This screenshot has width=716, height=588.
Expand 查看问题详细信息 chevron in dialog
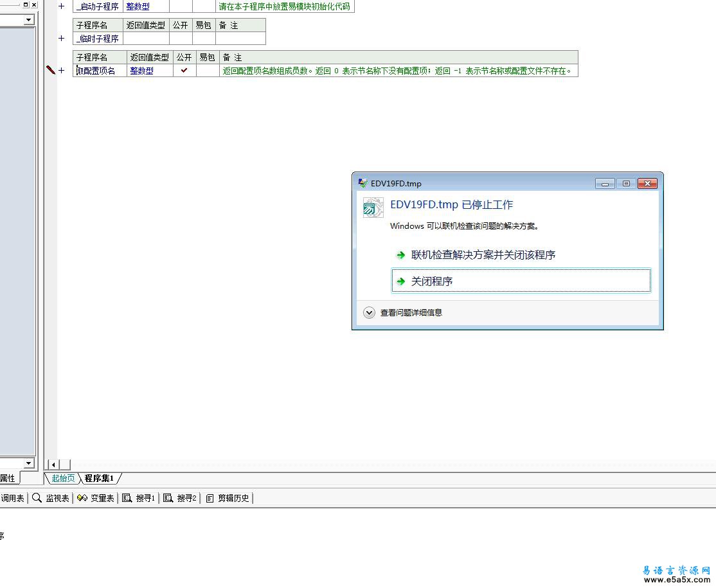(x=369, y=313)
